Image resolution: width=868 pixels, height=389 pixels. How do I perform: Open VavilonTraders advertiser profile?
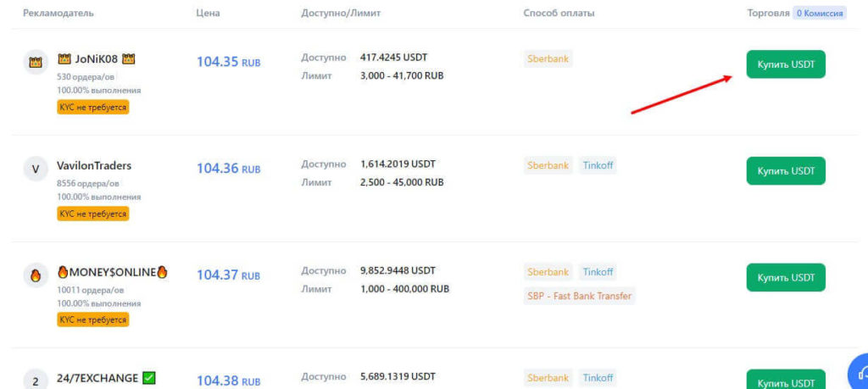pos(94,166)
